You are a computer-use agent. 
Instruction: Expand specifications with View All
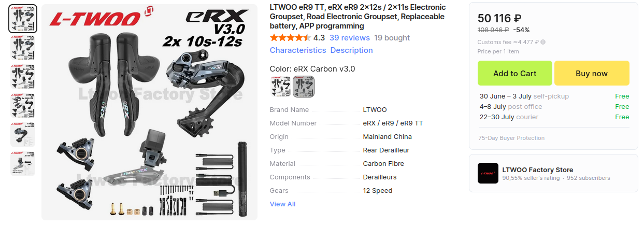click(282, 204)
